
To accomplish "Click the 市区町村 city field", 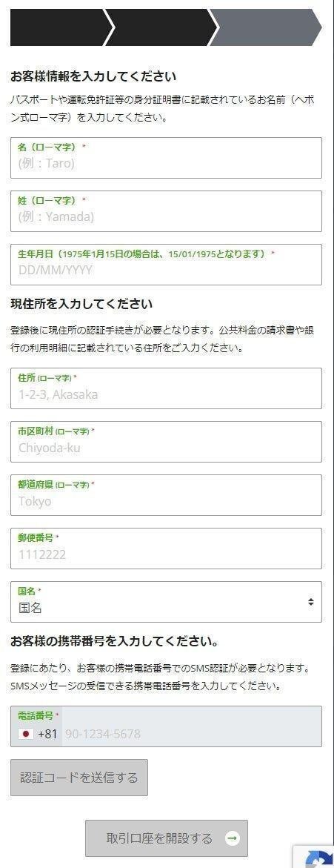I will (166, 442).
